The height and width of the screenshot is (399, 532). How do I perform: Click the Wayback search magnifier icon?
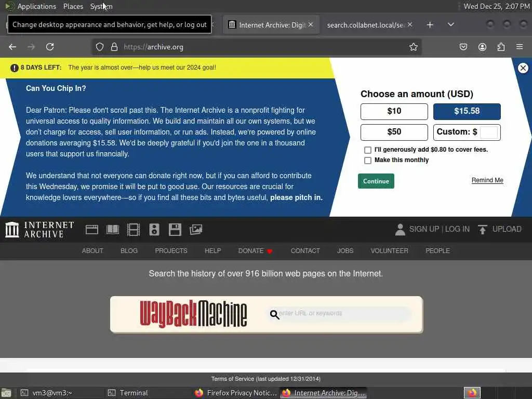click(x=274, y=314)
